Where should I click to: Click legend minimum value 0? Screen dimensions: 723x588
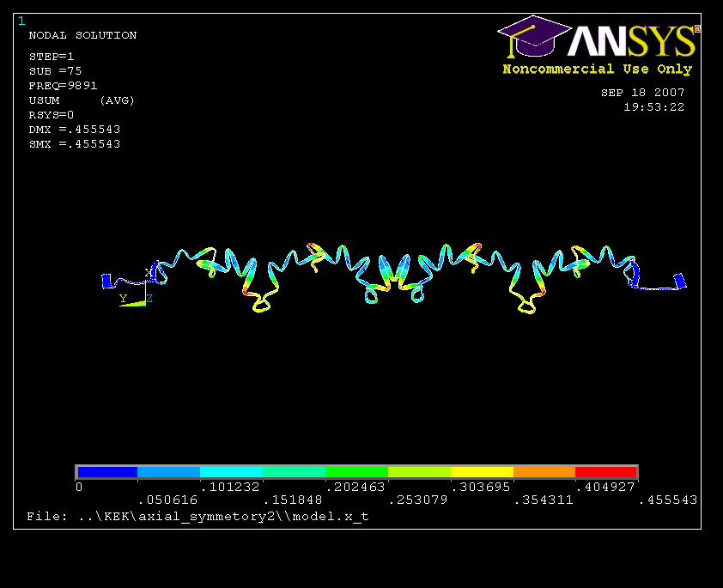tap(79, 487)
